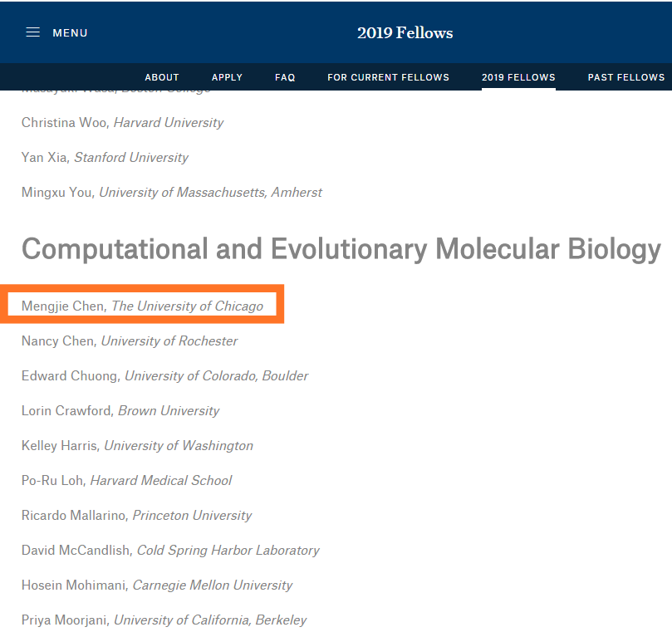Click Lorin Crawford, Brown University entry
The image size is (672, 632).
point(120,411)
